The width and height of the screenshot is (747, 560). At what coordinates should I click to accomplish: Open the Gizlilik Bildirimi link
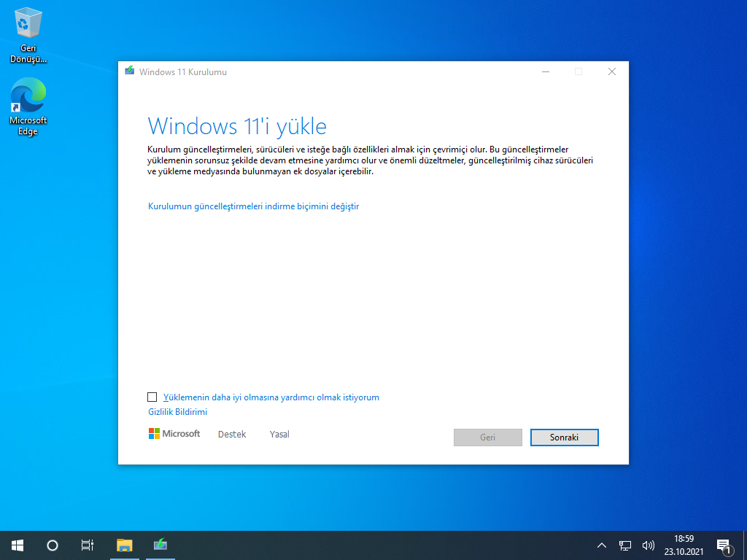coord(178,411)
